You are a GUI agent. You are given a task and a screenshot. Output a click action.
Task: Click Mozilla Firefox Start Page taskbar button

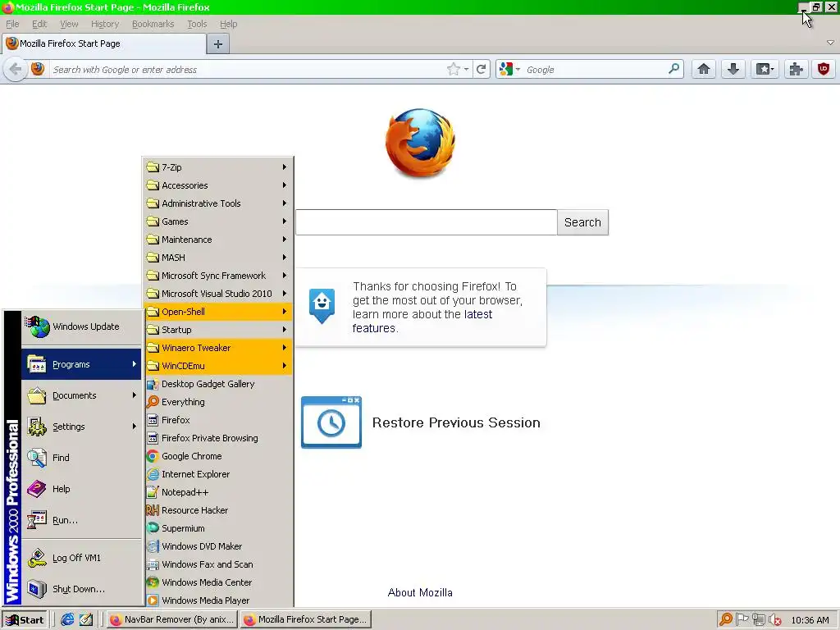[x=305, y=619]
